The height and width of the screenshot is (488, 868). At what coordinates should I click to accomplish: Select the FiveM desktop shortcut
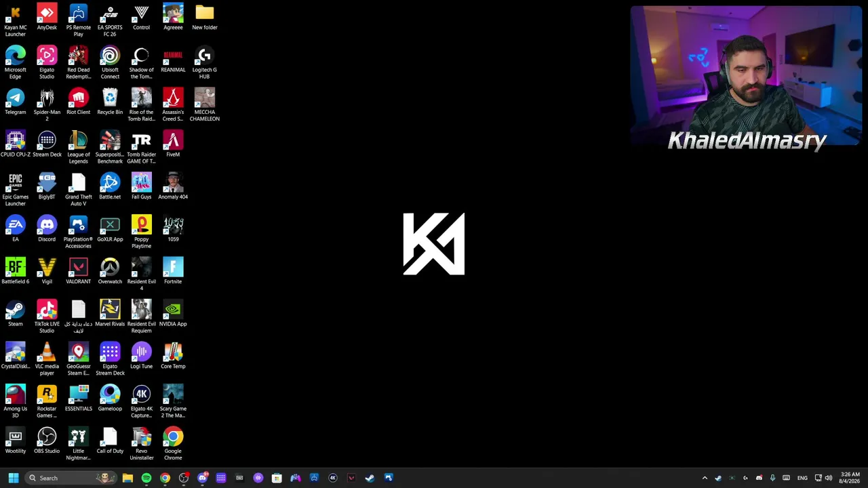coord(173,144)
